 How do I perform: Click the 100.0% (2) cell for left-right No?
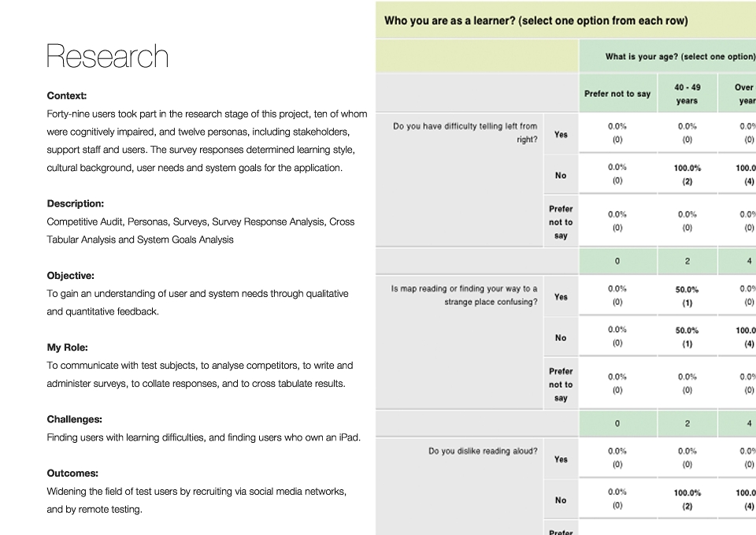[687, 175]
